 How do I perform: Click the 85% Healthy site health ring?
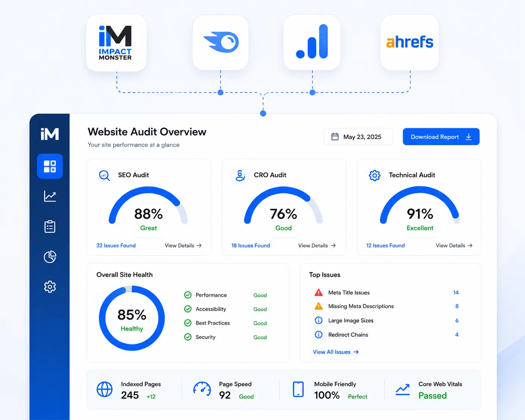pos(132,318)
